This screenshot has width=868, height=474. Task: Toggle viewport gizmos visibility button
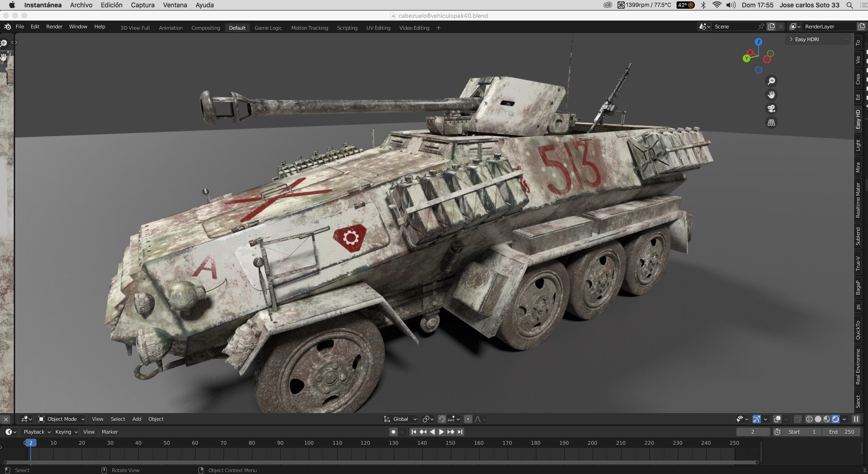coord(756,419)
